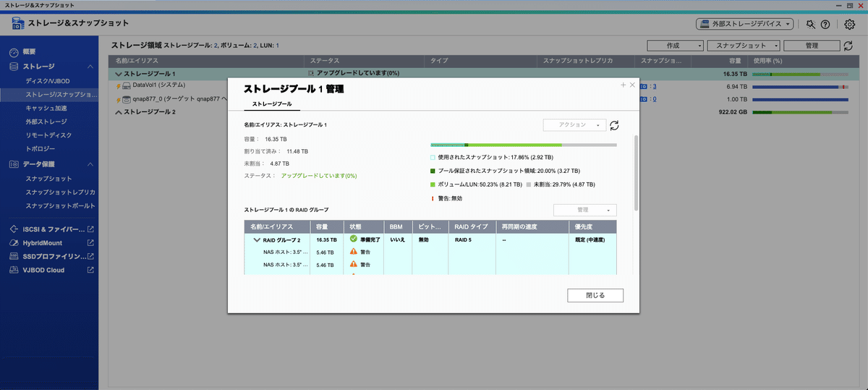Click the qnap877_0 LUN icon
This screenshot has width=868, height=390.
(126, 99)
